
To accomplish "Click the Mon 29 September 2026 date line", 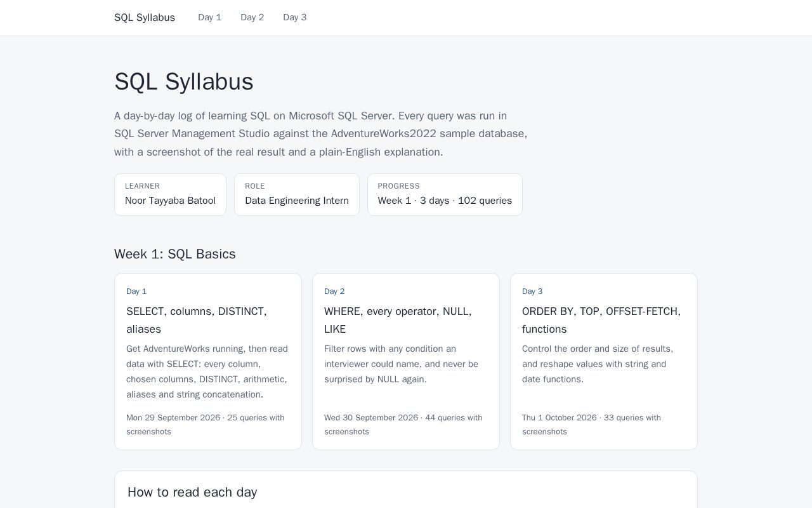I will 206,425.
